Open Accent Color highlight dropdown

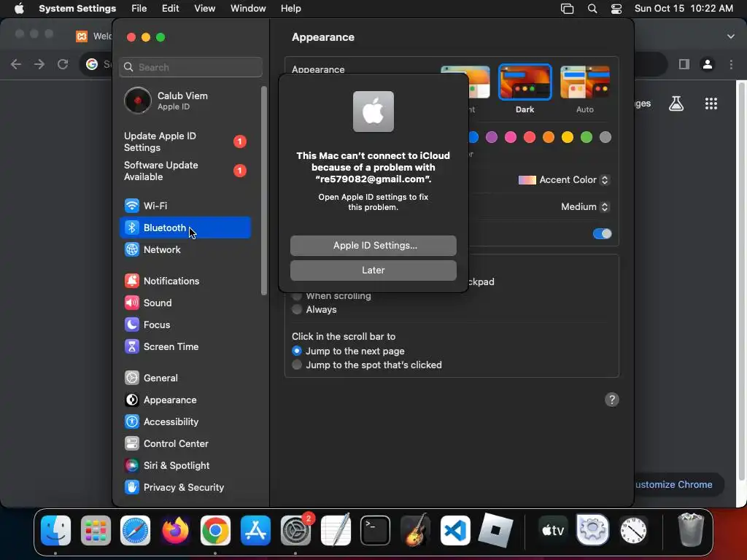pyautogui.click(x=564, y=180)
